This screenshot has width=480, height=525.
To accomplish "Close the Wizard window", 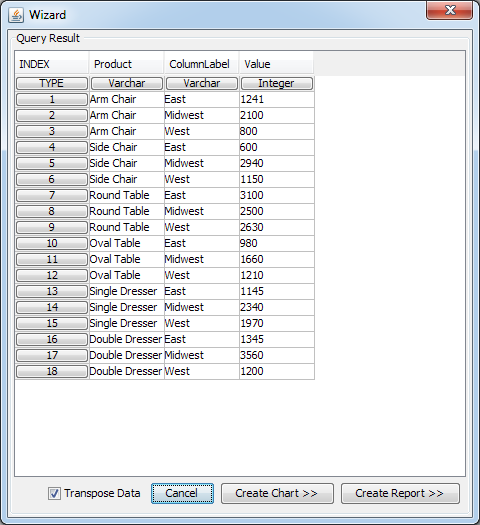I will point(450,10).
